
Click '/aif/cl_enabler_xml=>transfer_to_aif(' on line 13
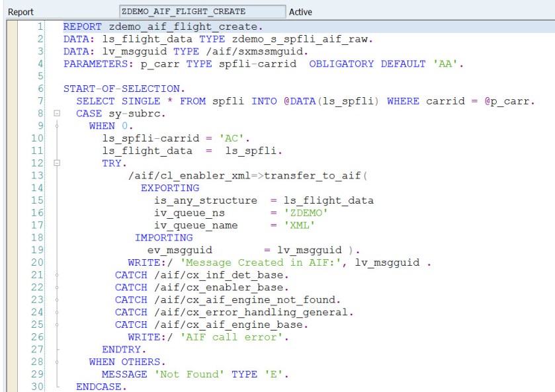tap(248, 176)
